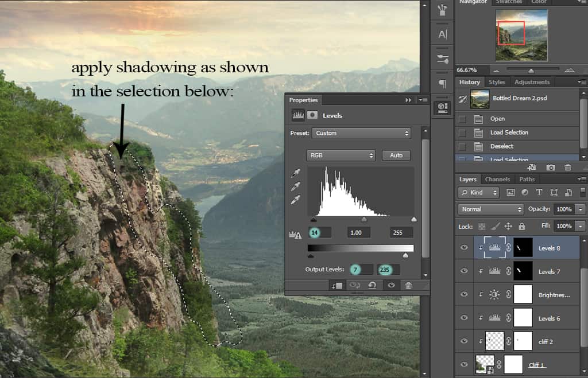Image resolution: width=588 pixels, height=378 pixels.
Task: Open the RGB channel dropdown
Action: 341,155
